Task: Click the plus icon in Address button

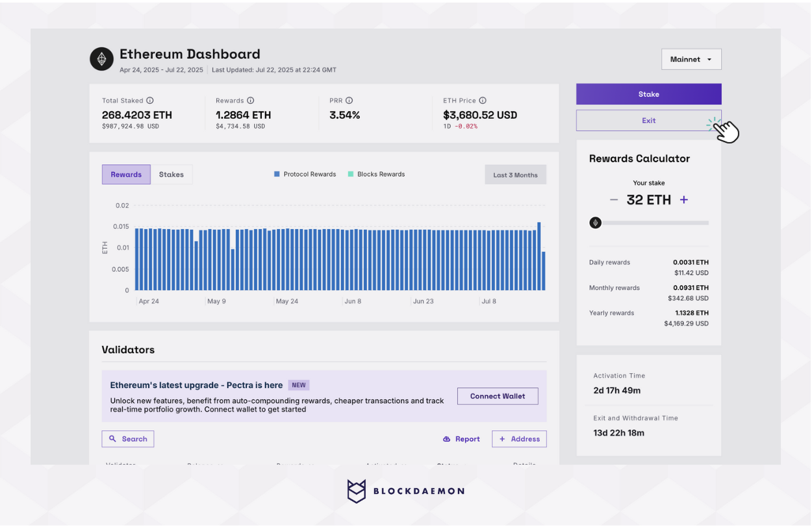Action: (502, 439)
